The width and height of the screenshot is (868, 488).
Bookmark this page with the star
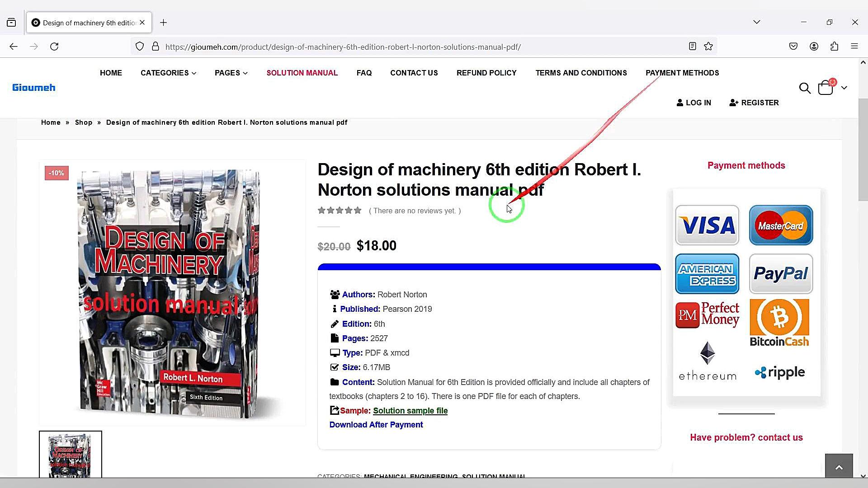click(708, 46)
